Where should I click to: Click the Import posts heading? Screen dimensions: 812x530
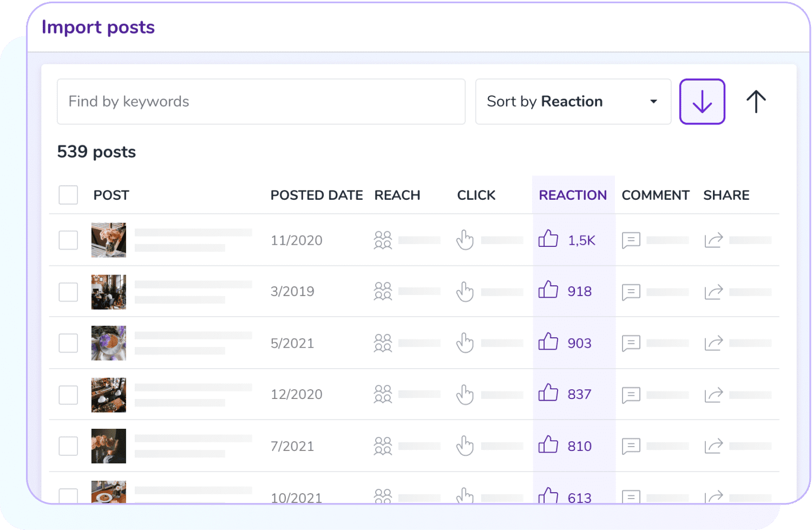98,27
